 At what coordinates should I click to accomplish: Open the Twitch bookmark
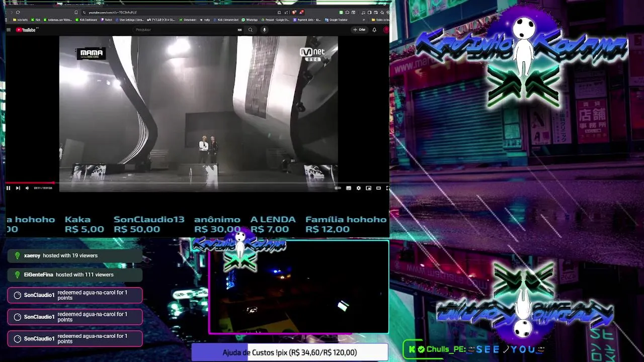pyautogui.click(x=107, y=20)
